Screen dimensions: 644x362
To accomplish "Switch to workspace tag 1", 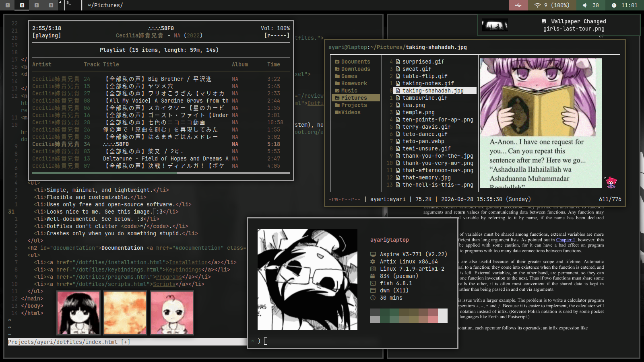I will [x=7, y=5].
